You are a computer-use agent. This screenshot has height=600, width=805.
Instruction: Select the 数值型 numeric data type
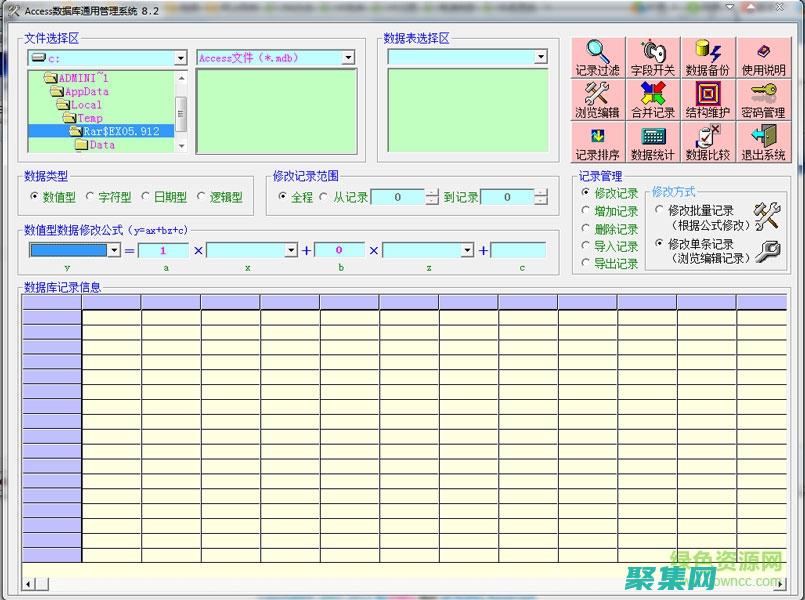[36, 197]
